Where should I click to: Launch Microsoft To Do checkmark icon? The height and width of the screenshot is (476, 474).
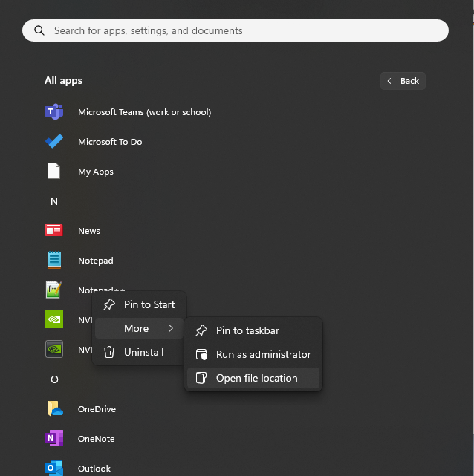point(54,142)
